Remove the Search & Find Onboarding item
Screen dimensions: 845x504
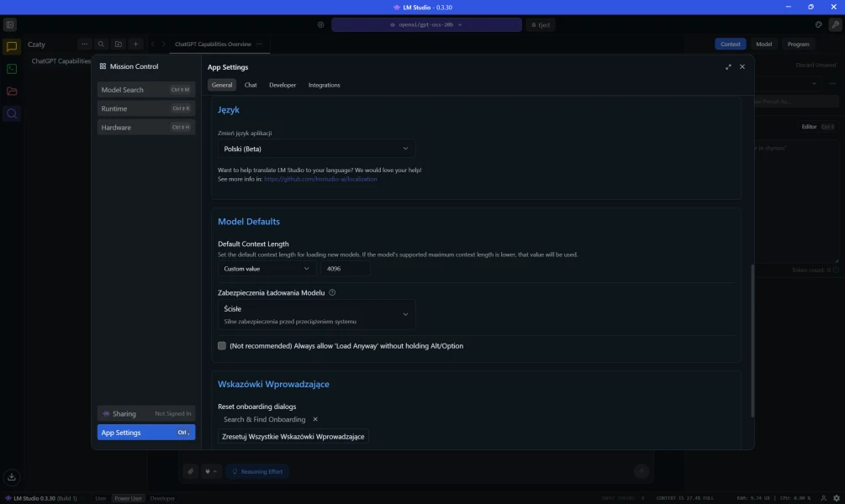(315, 419)
